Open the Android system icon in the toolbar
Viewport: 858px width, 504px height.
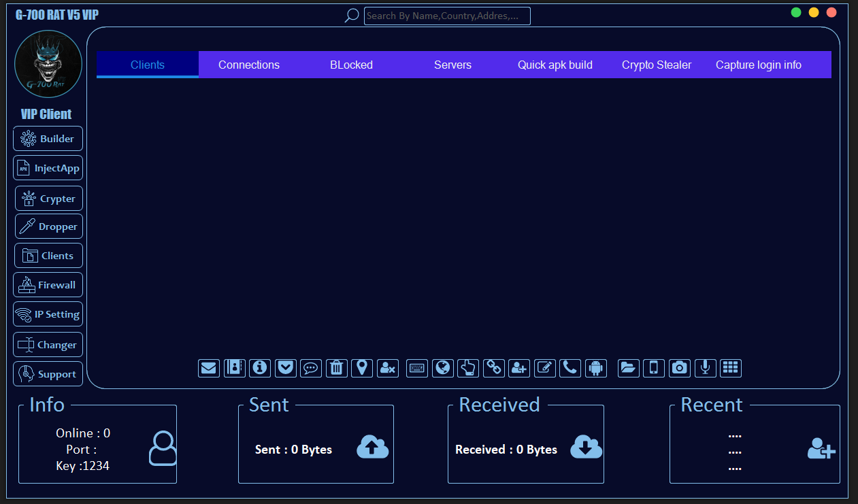point(596,368)
